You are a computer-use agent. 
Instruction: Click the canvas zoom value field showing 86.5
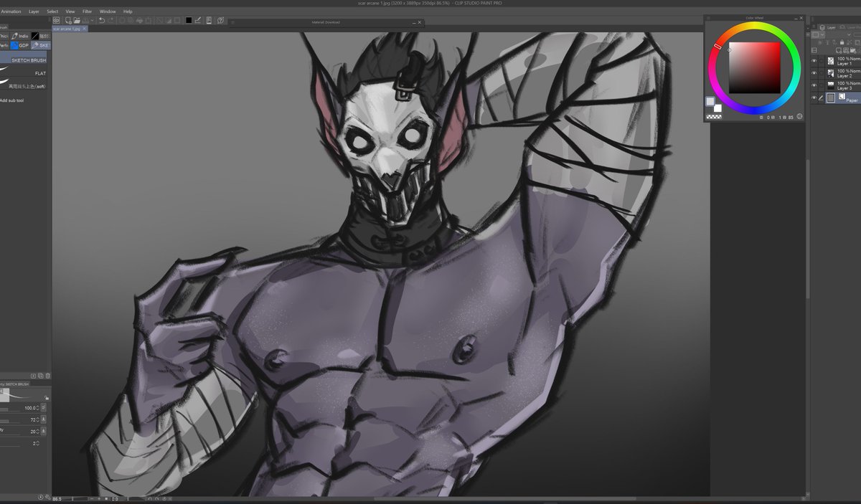click(x=57, y=499)
